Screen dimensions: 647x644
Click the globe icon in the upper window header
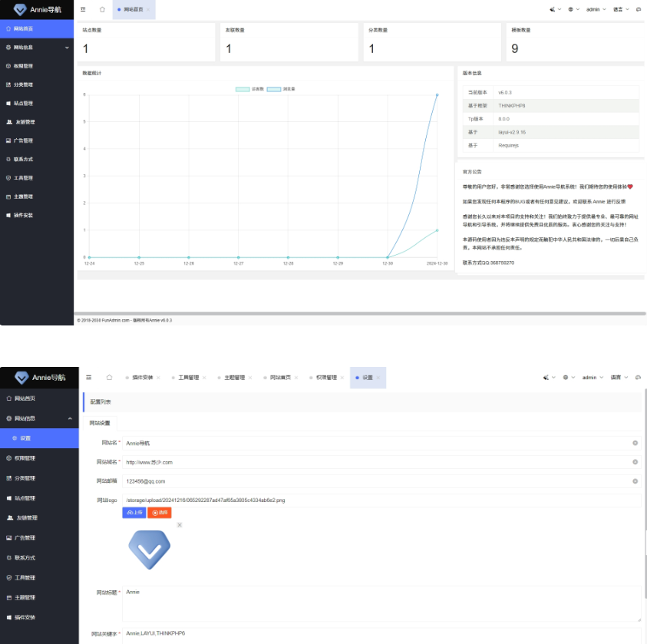(571, 9)
